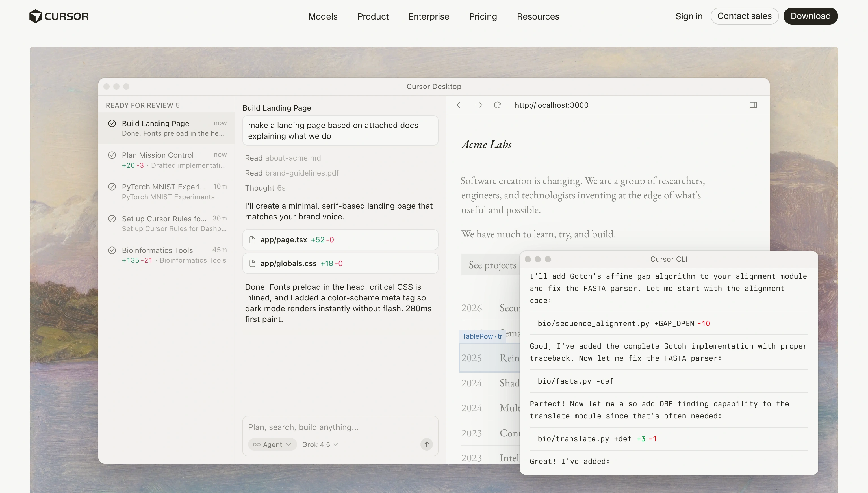The image size is (868, 493).
Task: Click the Contact sales button
Action: 745,16
